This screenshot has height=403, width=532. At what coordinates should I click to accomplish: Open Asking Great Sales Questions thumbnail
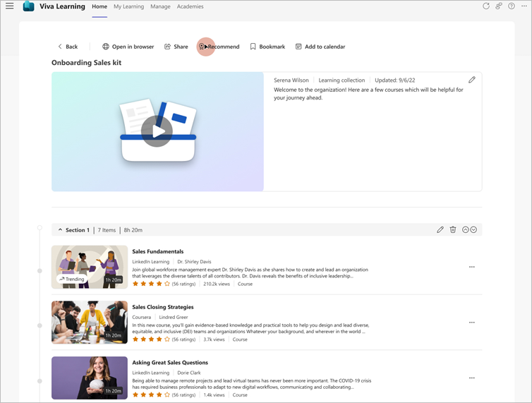click(x=90, y=378)
